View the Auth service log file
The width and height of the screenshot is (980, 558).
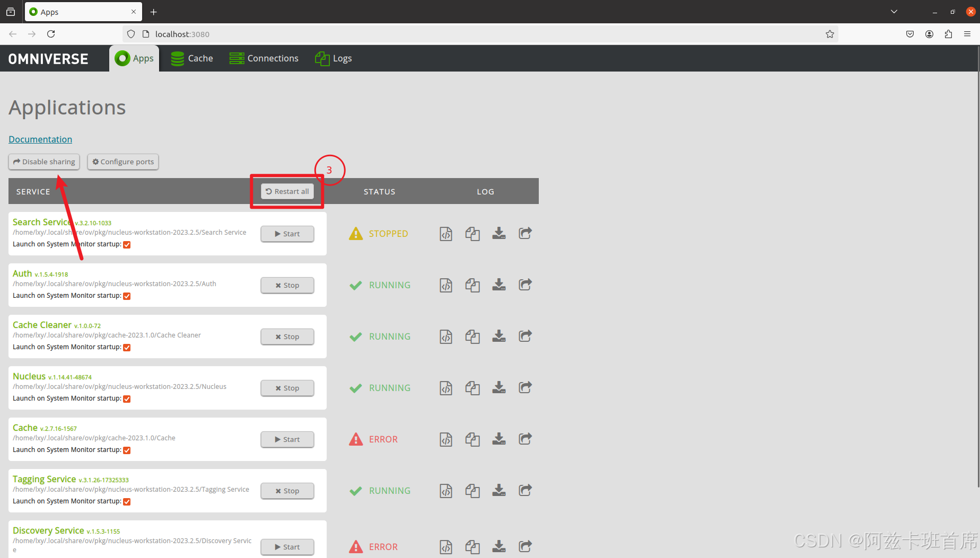[x=446, y=285]
